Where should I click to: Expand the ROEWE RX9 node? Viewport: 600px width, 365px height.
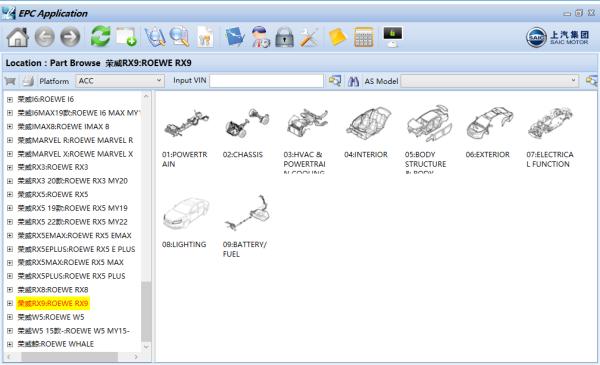pos(10,303)
